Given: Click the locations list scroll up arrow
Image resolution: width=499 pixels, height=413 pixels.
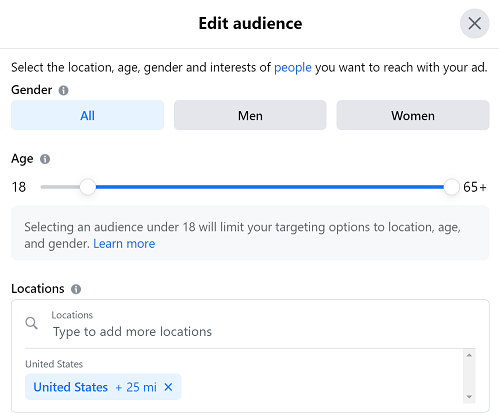Looking at the screenshot, I should point(469,355).
